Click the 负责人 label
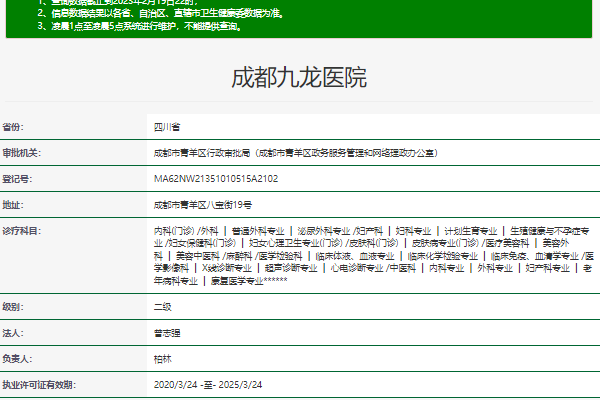This screenshot has height=400, width=600. [x=17, y=359]
